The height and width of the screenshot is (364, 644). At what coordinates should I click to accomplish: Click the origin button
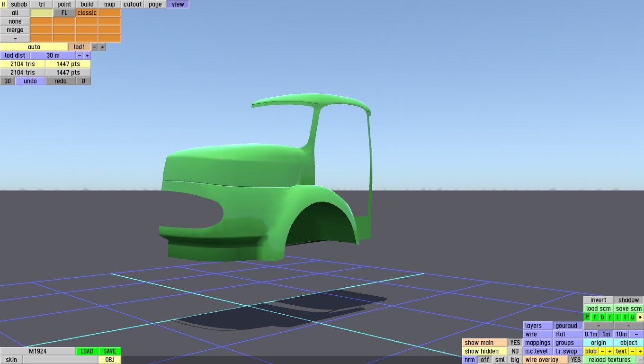coord(599,343)
